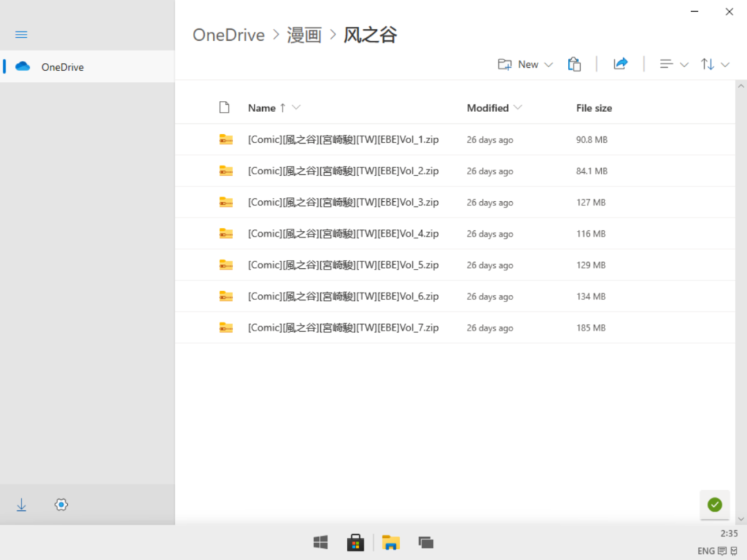Click the download icon at bottom left
This screenshot has width=747, height=560.
pyautogui.click(x=21, y=505)
